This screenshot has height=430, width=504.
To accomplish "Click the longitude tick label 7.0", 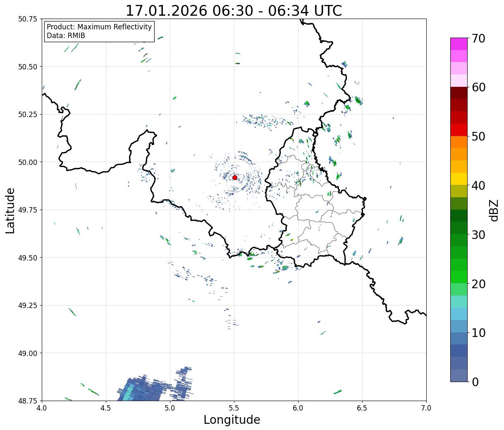I will point(426,408).
